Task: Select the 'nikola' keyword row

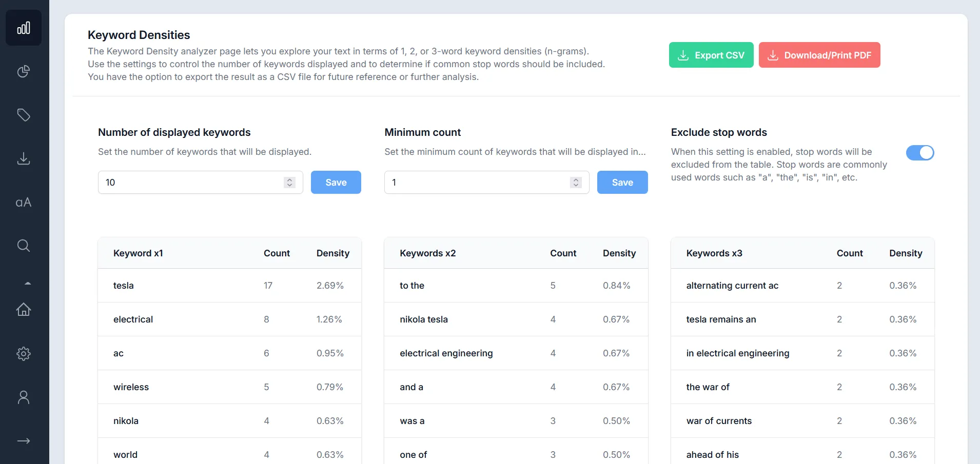Action: [230, 421]
